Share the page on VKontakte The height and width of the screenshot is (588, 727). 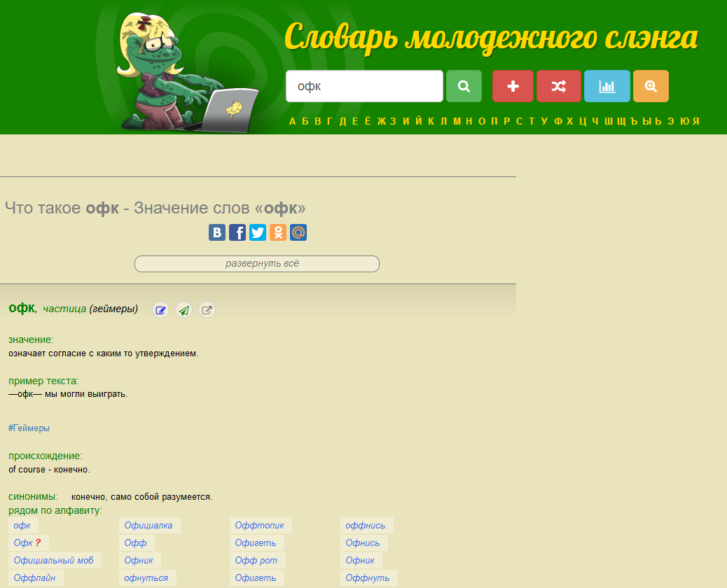[x=217, y=232]
